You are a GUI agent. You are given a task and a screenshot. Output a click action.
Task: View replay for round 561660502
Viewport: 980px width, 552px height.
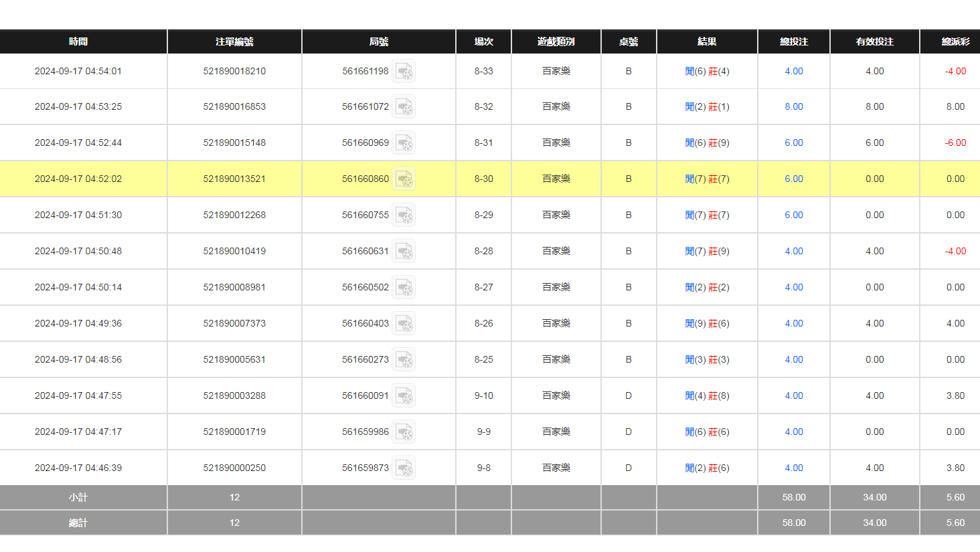(x=404, y=288)
